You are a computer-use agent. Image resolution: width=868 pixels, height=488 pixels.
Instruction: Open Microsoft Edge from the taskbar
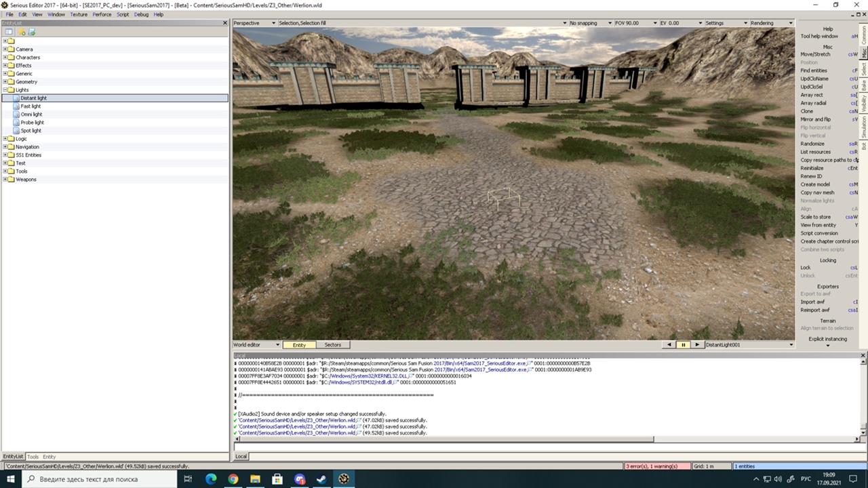(211, 479)
